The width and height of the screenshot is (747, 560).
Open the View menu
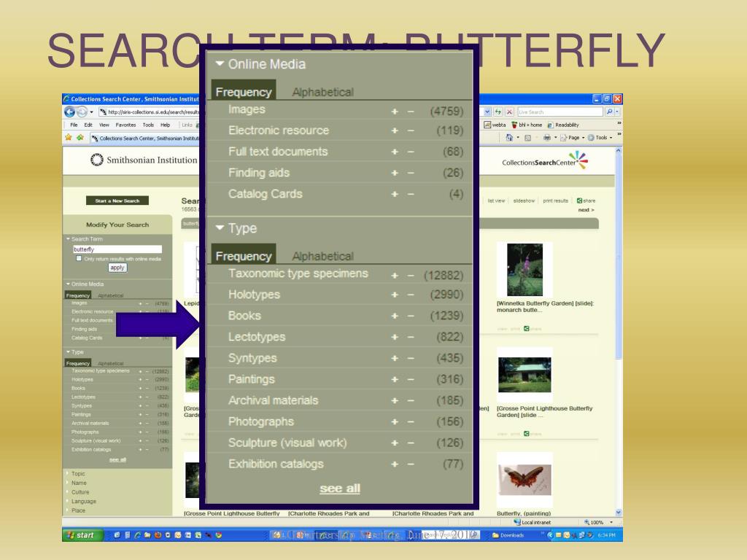[x=104, y=125]
